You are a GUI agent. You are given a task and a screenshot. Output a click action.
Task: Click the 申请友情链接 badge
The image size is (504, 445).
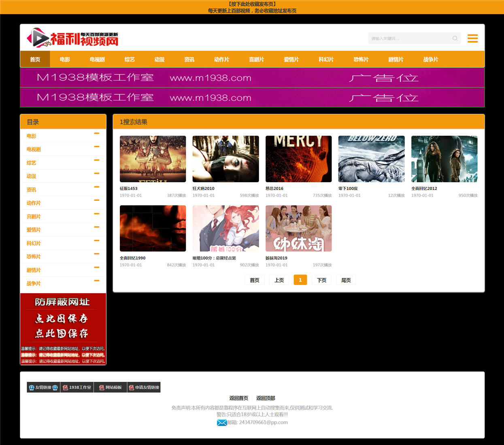[x=144, y=388]
